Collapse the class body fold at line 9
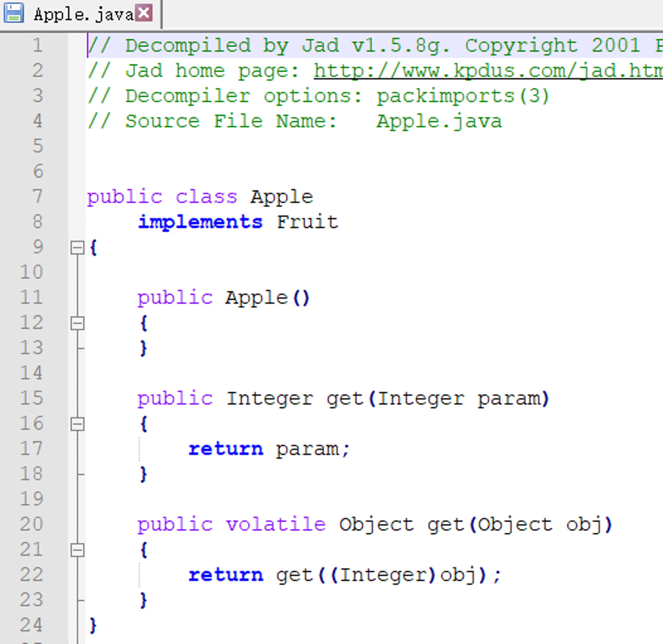The image size is (663, 644). click(78, 248)
